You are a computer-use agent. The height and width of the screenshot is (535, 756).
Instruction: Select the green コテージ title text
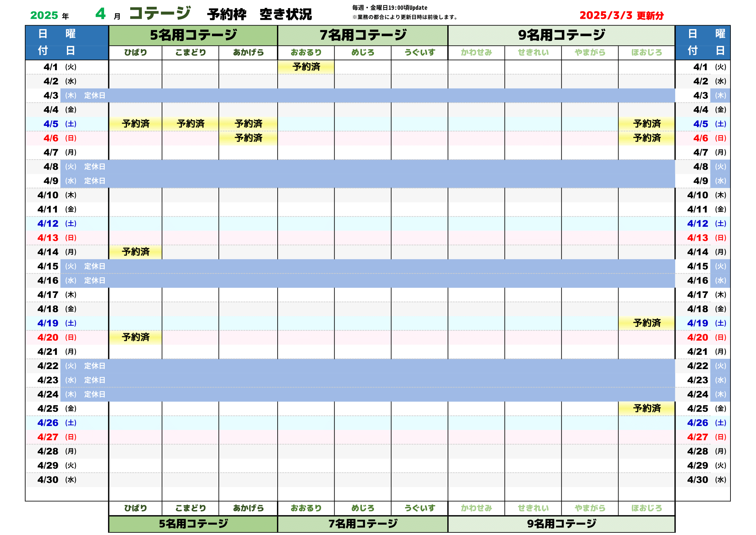pyautogui.click(x=160, y=13)
